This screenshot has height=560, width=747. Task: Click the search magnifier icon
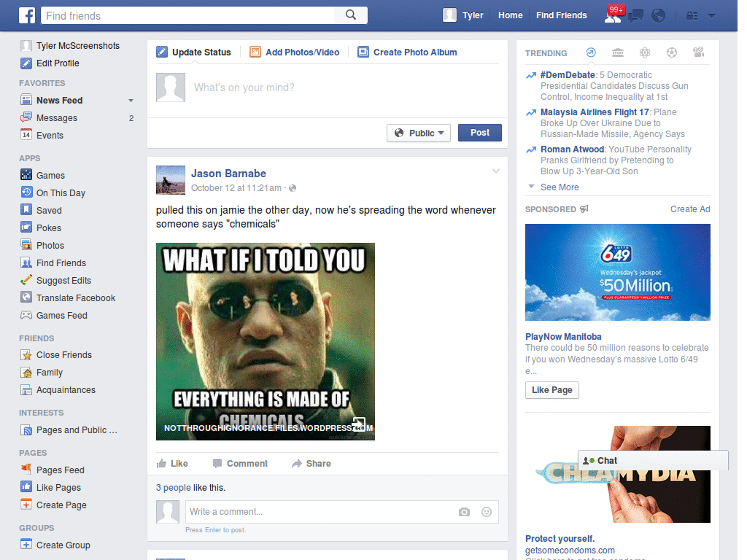(351, 15)
